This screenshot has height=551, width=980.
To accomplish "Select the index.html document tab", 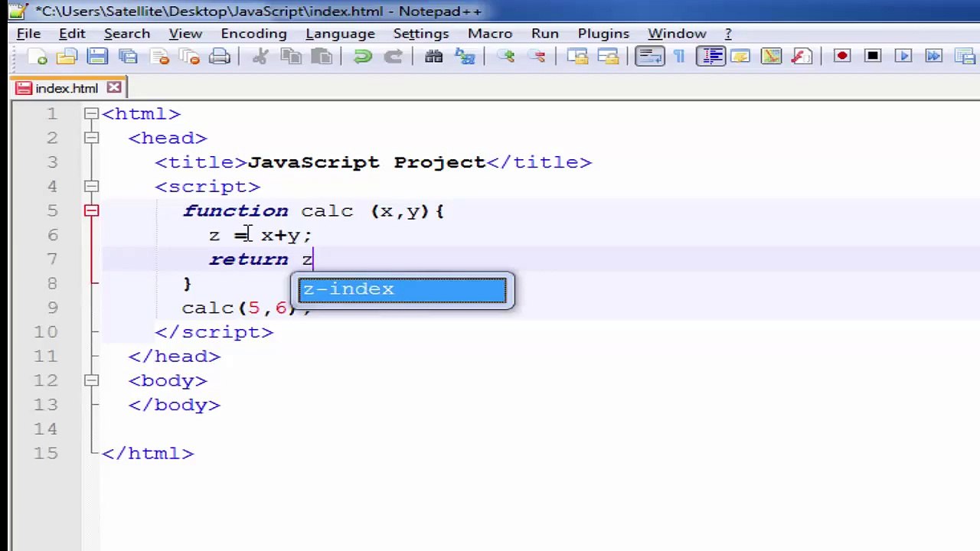I will (x=66, y=88).
